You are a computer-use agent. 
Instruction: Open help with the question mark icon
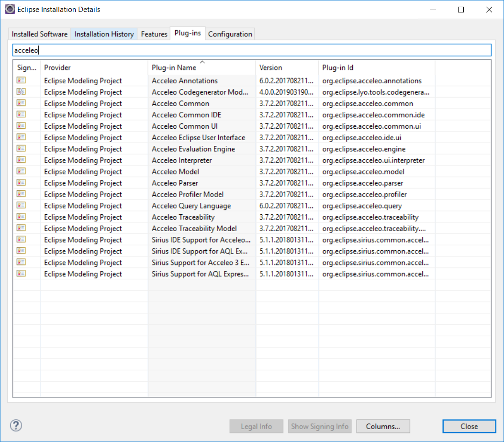pos(16,426)
